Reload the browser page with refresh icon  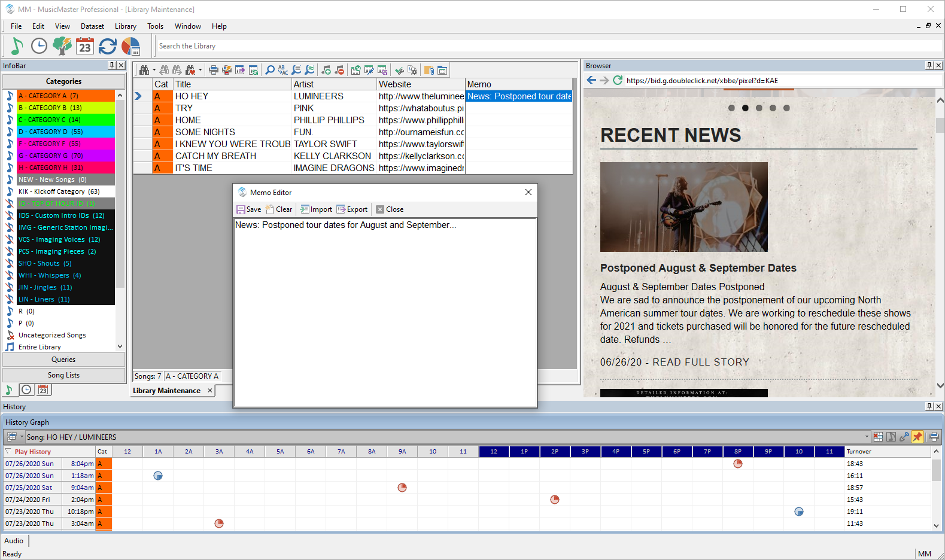(x=618, y=80)
